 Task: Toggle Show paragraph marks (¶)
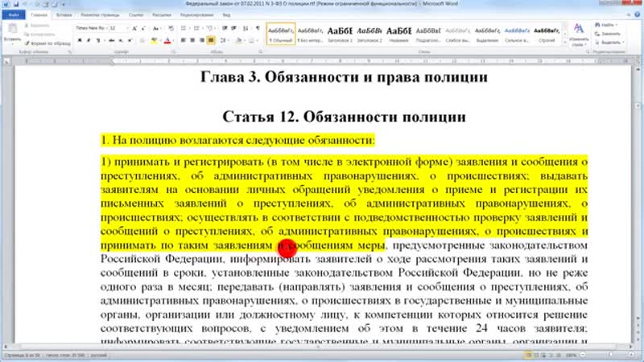click(x=258, y=28)
